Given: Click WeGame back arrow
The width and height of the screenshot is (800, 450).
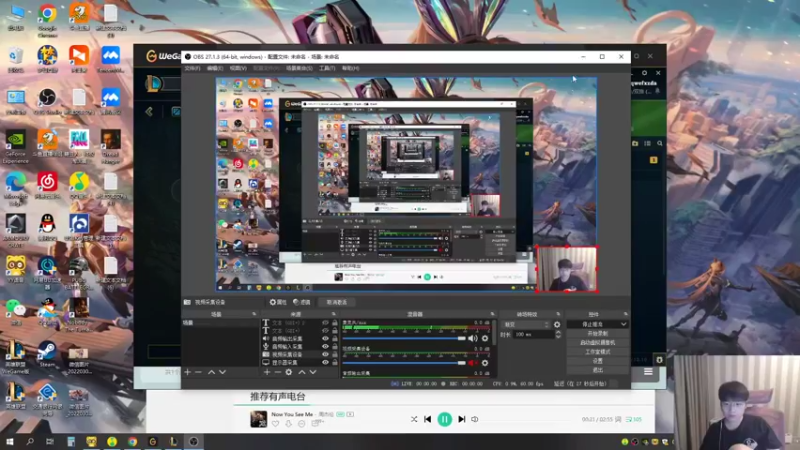Looking at the screenshot, I should point(149,111).
